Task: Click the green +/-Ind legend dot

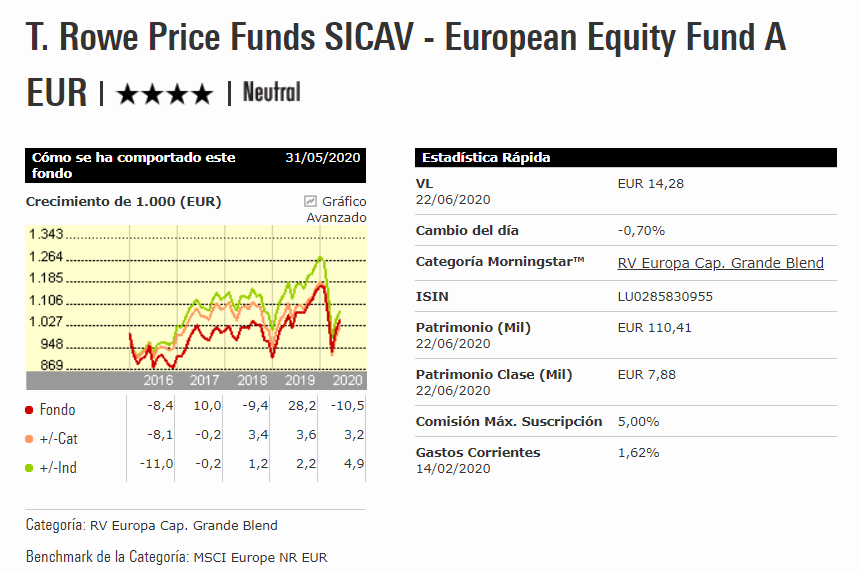Action: [x=30, y=467]
